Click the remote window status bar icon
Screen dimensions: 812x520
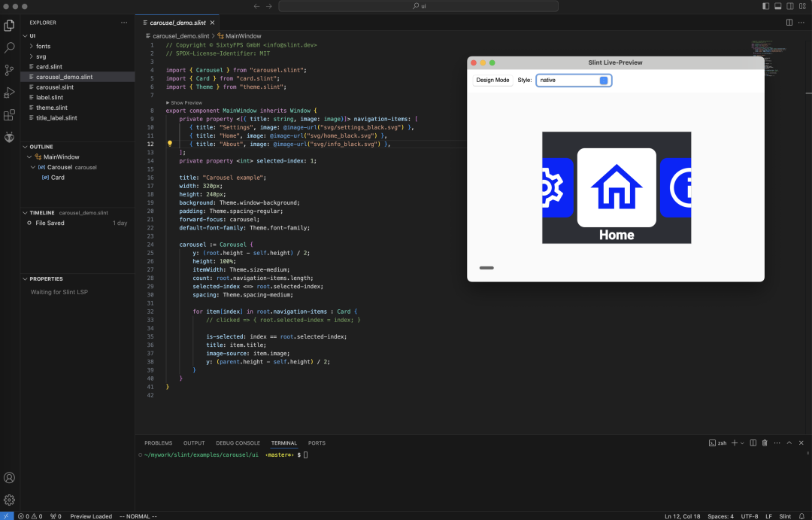(x=7, y=515)
